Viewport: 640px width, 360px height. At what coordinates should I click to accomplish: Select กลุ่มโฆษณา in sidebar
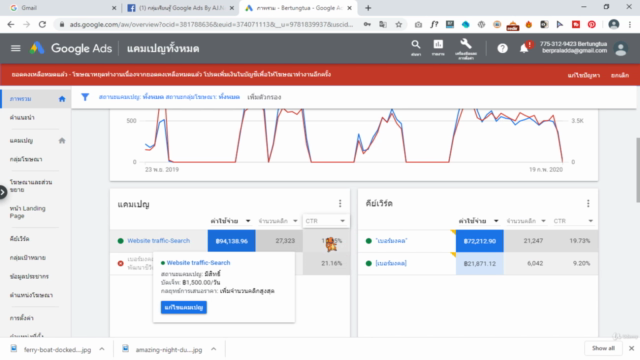point(26,159)
